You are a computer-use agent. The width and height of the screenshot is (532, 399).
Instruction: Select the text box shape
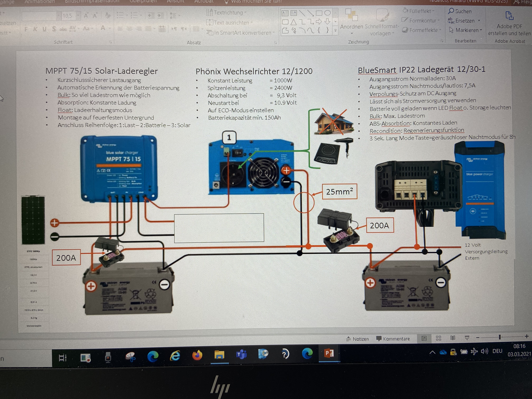[x=285, y=13]
